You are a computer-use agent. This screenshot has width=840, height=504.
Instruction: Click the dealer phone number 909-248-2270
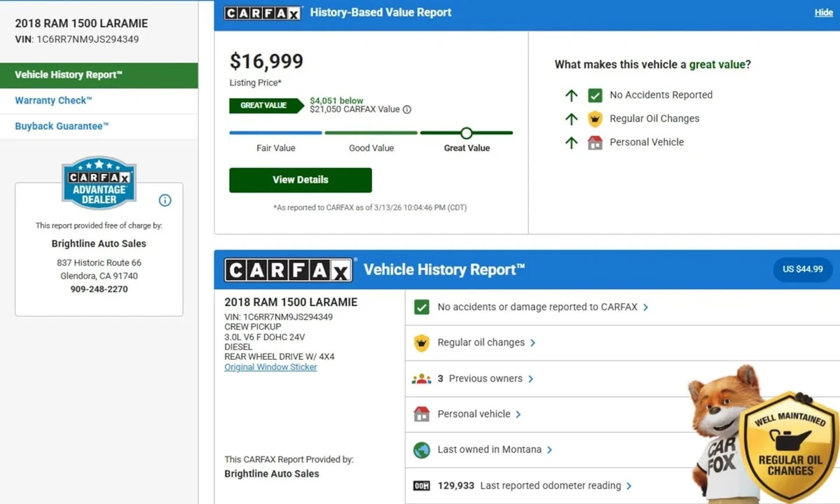[99, 289]
